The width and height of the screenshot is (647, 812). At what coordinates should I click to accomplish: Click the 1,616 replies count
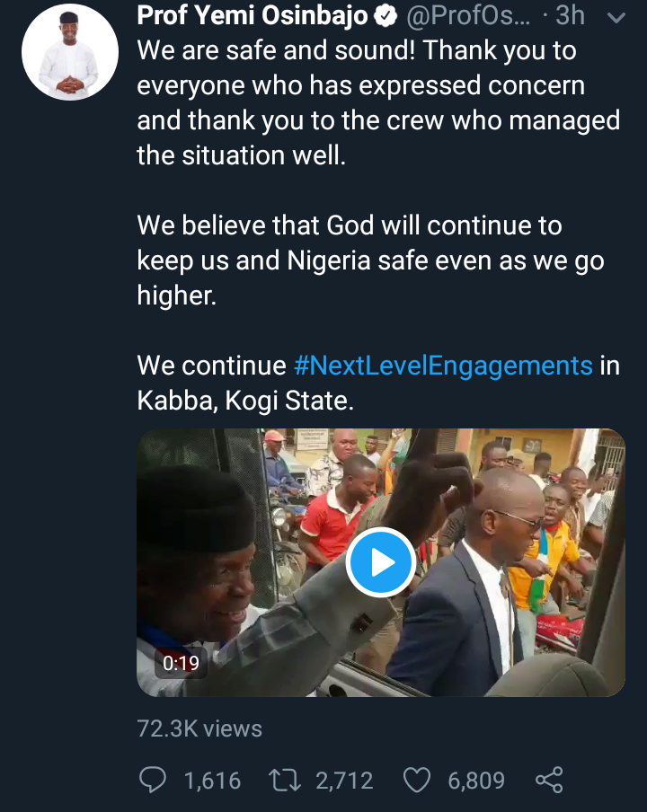coord(212,781)
